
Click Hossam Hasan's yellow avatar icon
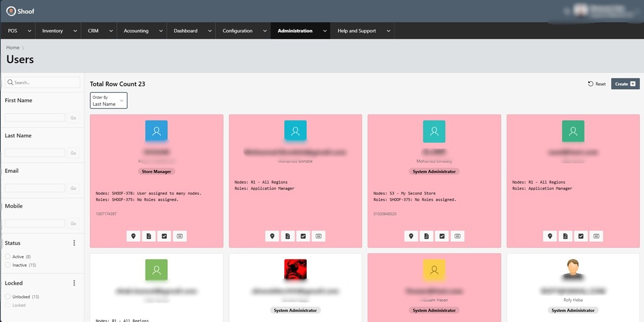click(434, 270)
